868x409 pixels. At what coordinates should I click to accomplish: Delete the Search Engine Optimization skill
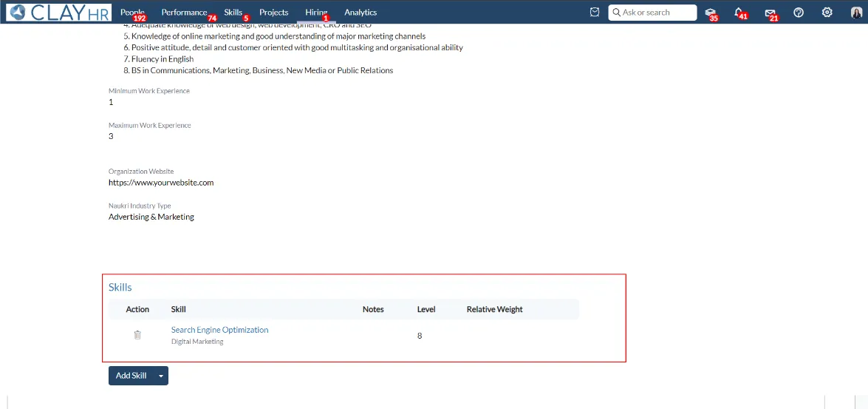137,335
